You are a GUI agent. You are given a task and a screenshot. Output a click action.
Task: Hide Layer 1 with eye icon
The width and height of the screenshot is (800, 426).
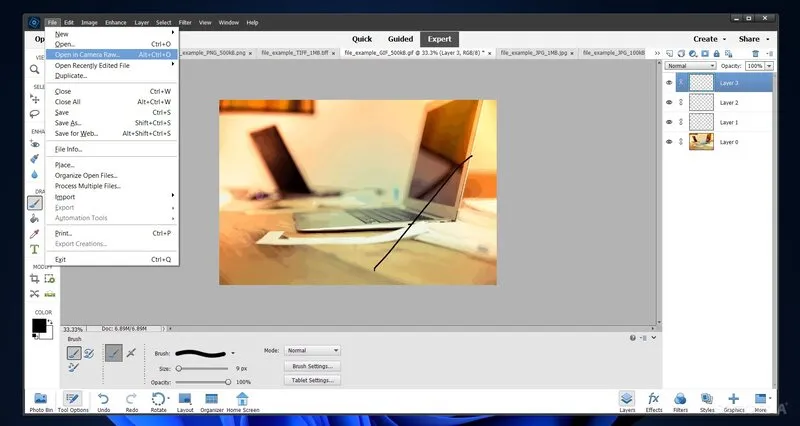point(669,122)
